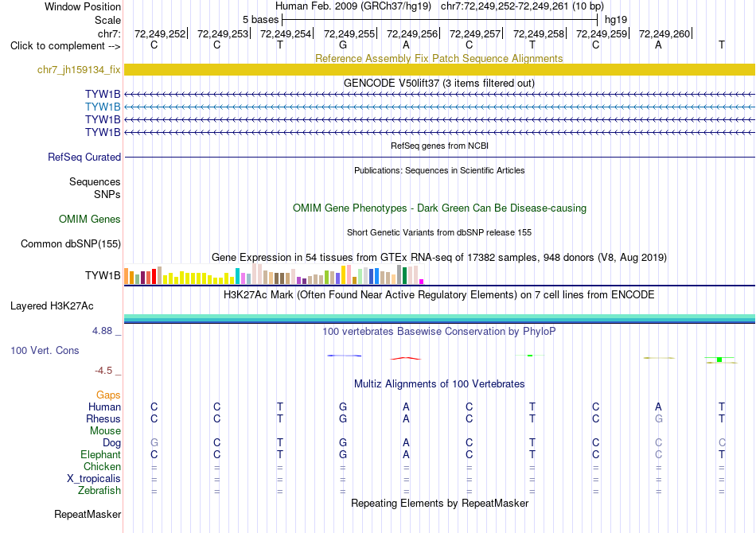Click the chr7: ruler label

click(x=109, y=33)
